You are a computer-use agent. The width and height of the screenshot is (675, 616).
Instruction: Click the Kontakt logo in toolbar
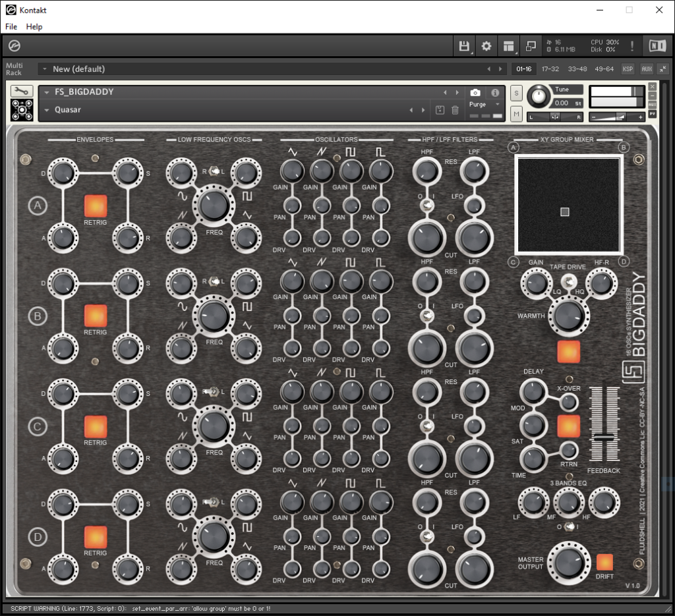(15, 45)
